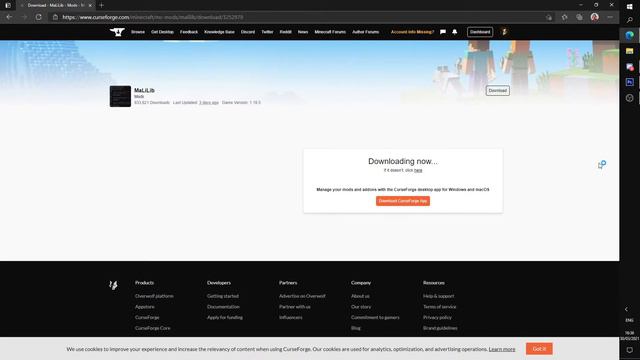Open the Browse menu item
The height and width of the screenshot is (360, 640).
pos(138,32)
